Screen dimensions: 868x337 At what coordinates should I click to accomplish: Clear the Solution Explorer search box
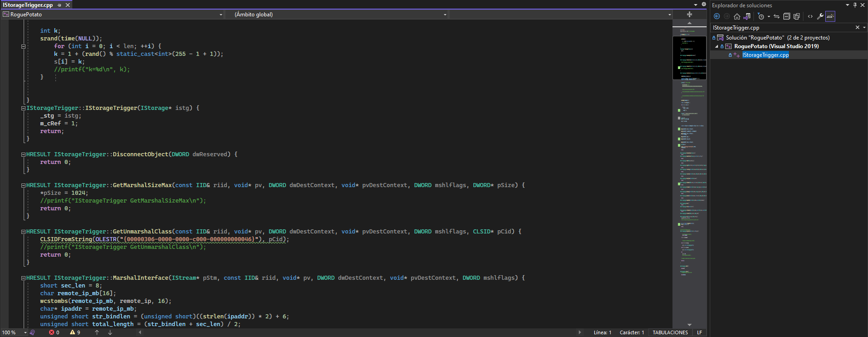pos(858,28)
